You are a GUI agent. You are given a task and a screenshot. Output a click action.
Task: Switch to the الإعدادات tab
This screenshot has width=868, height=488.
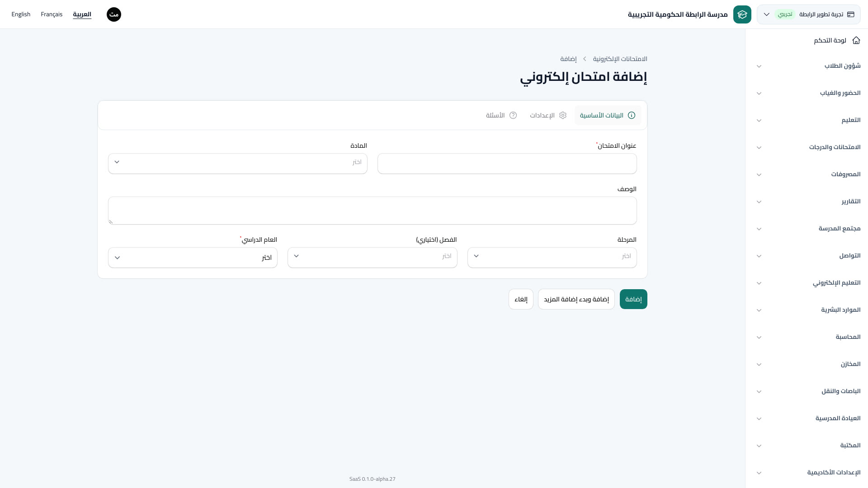coord(548,115)
